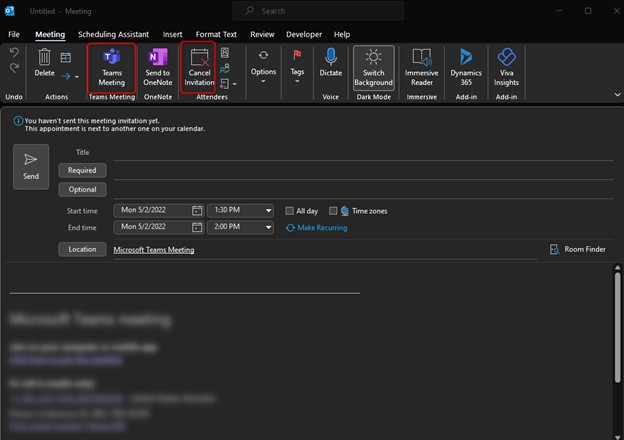Toggle Switch Background dark mode
624x440 pixels.
373,66
